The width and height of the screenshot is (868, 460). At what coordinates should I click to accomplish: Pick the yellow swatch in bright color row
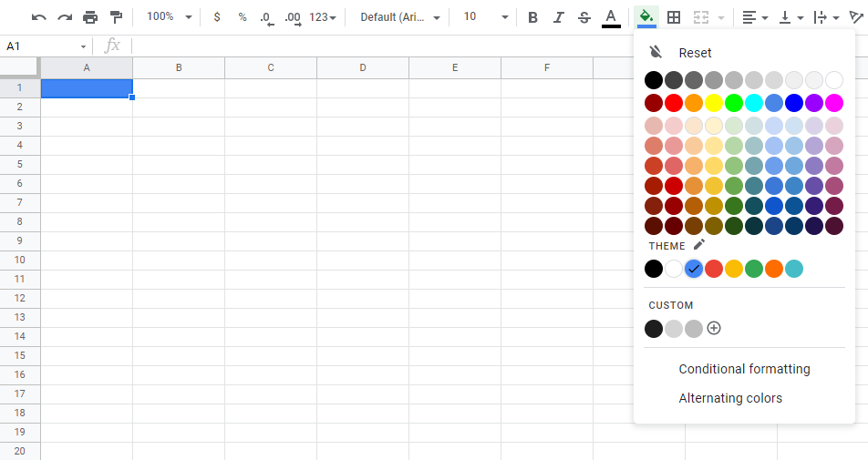(x=714, y=103)
